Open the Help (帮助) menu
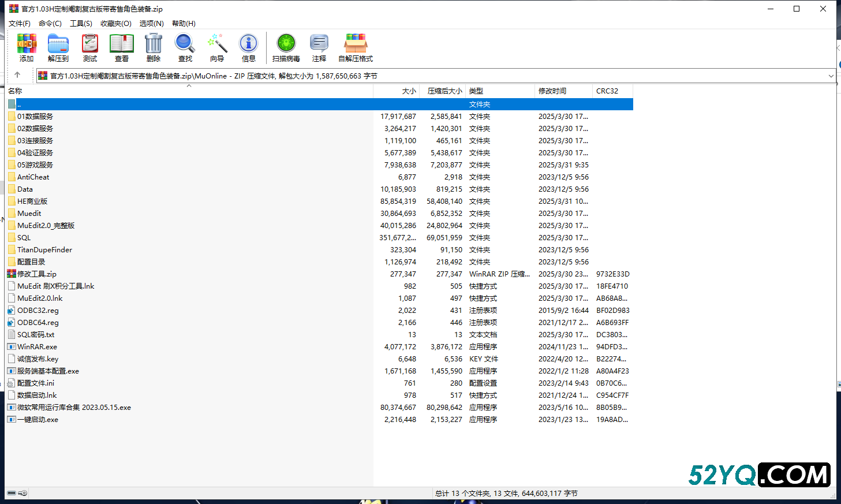 (x=184, y=23)
